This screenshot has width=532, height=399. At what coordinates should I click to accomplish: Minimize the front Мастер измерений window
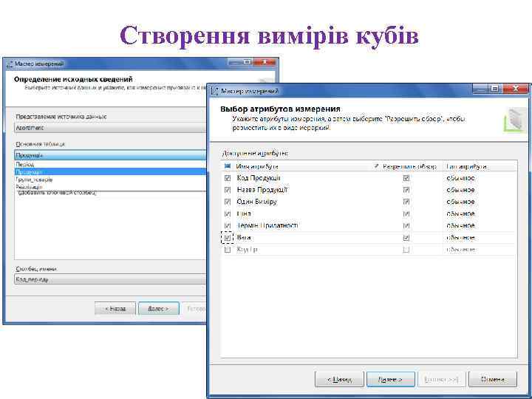[480, 89]
